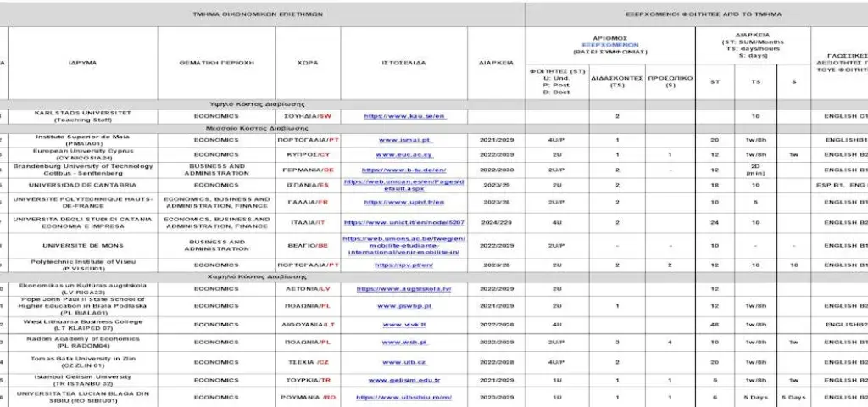Open the www.vlvk.lt link

(404, 325)
